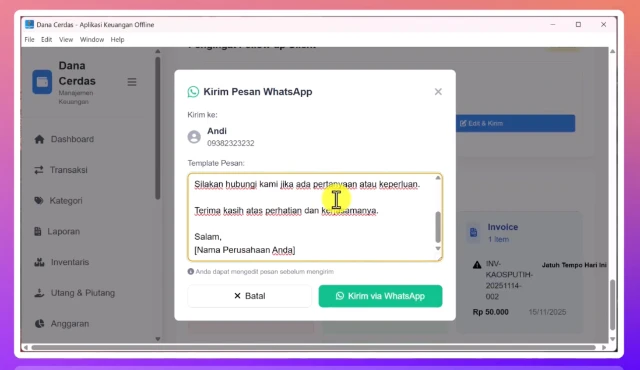This screenshot has height=370, width=640.
Task: Open the File menu
Action: coord(29,40)
